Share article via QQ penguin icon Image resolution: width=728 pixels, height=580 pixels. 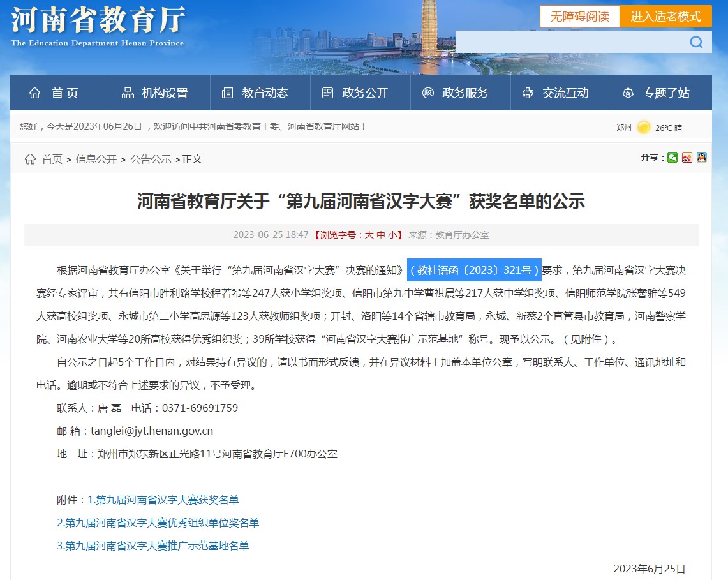[702, 158]
